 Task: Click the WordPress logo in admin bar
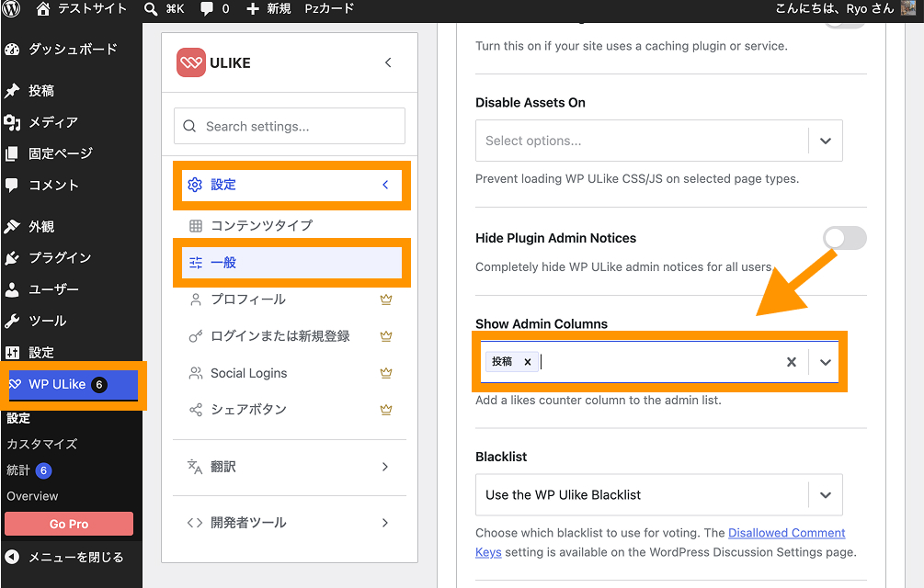(11, 8)
